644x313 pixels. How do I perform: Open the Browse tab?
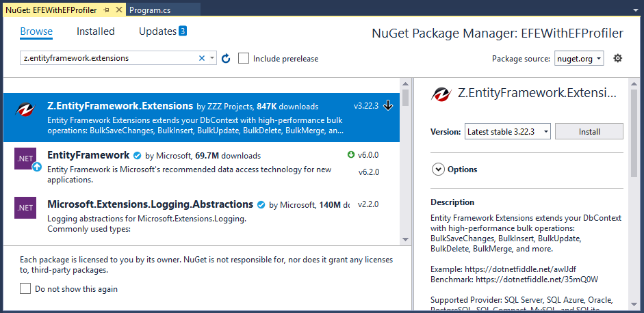36,31
